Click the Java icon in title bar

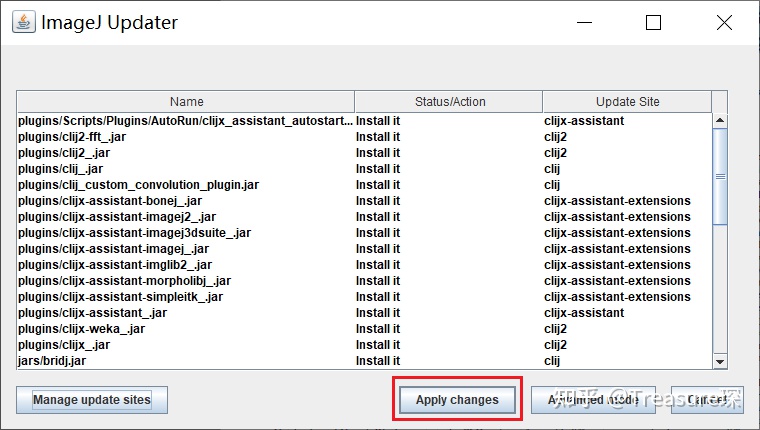23,22
